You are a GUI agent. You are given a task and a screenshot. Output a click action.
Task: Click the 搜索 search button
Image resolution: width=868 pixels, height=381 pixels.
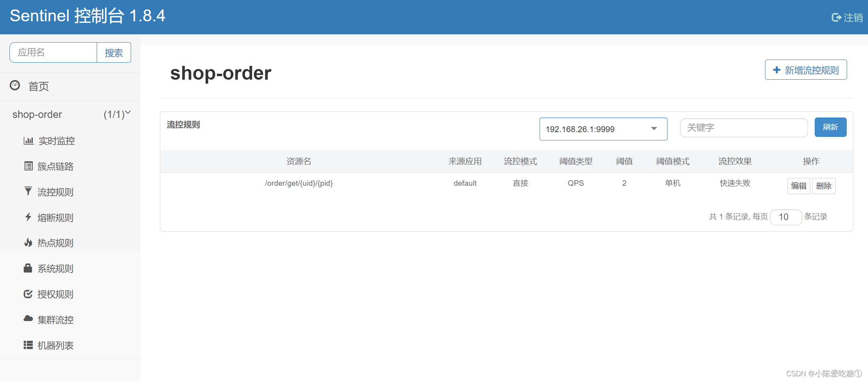coord(114,52)
